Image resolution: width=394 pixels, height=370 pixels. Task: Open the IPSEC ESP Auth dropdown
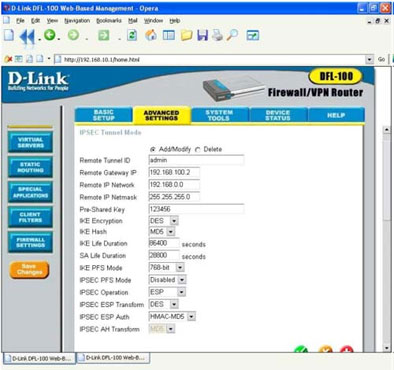click(x=191, y=317)
